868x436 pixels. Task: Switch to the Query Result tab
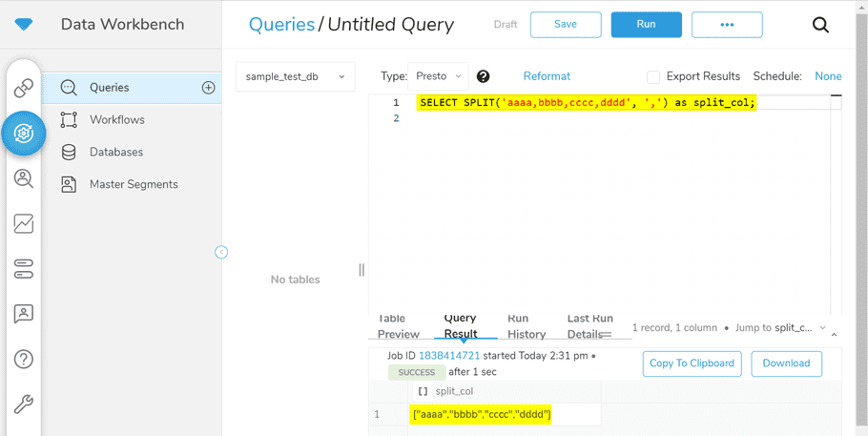click(461, 326)
